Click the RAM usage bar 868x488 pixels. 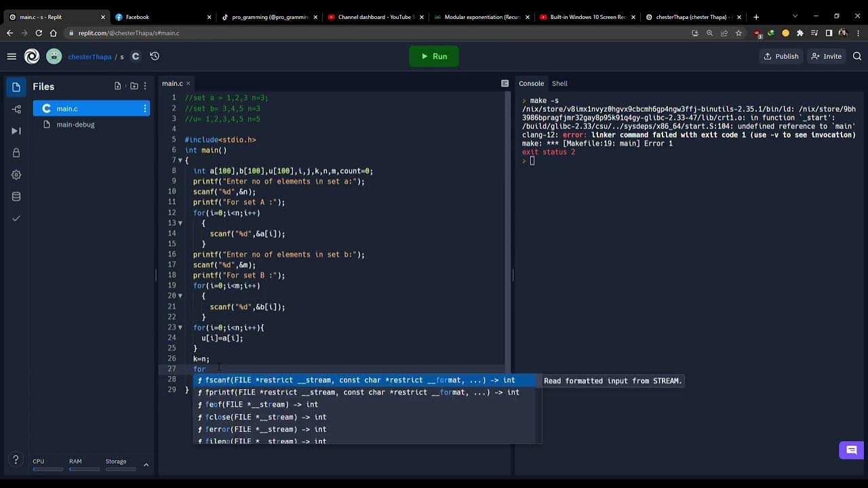[x=84, y=469]
